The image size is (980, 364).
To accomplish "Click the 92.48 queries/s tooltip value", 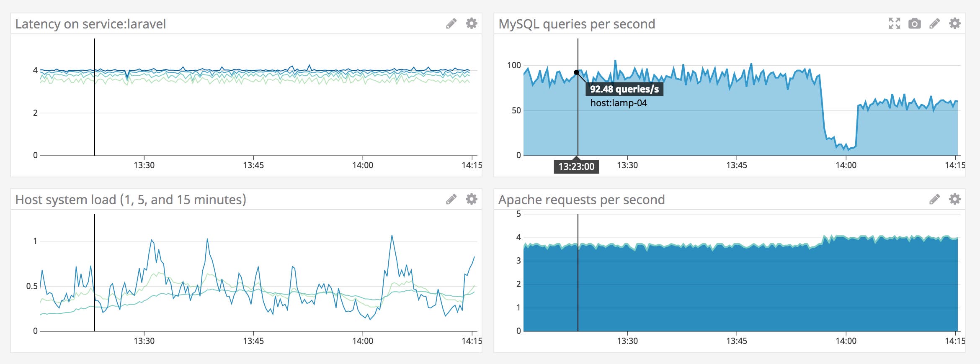I will tap(624, 88).
